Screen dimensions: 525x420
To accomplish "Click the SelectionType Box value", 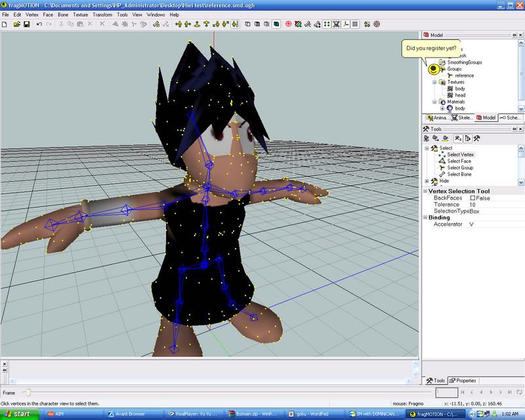I will 474,211.
